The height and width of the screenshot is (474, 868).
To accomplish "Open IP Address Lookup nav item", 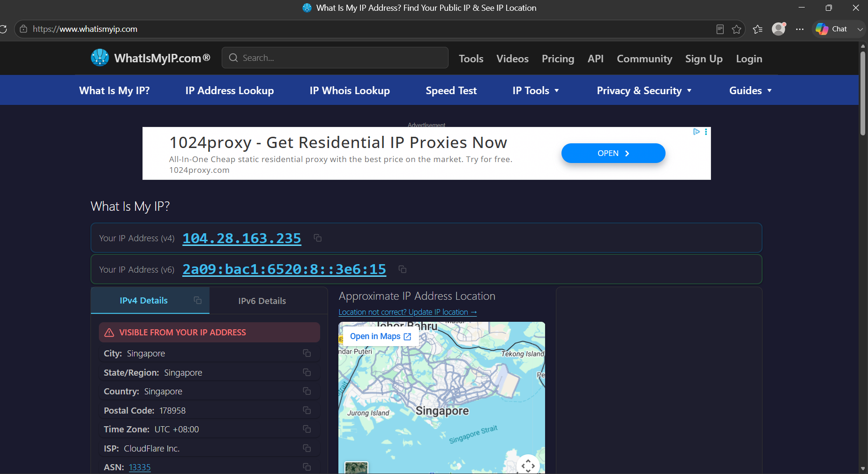I will click(230, 90).
